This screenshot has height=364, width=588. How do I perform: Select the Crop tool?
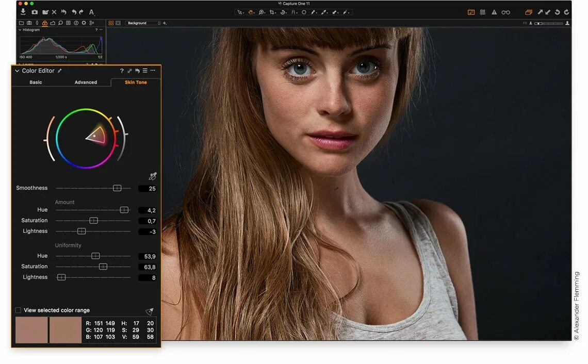pos(273,12)
